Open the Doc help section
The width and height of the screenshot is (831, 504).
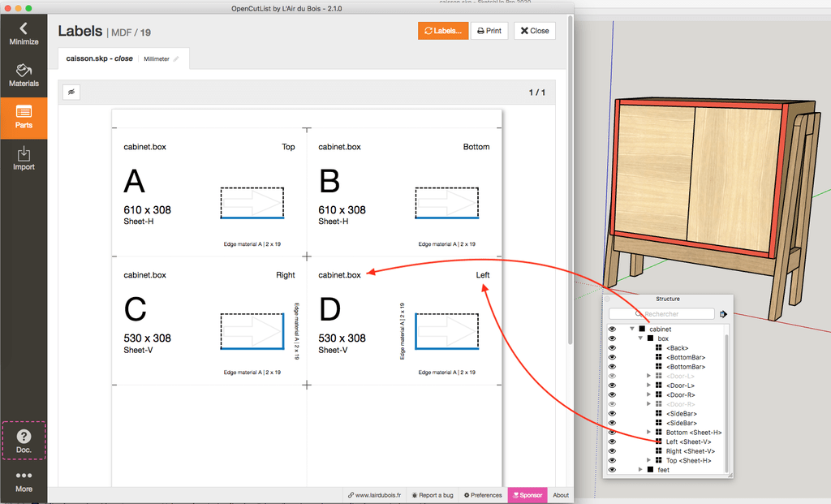tap(24, 441)
